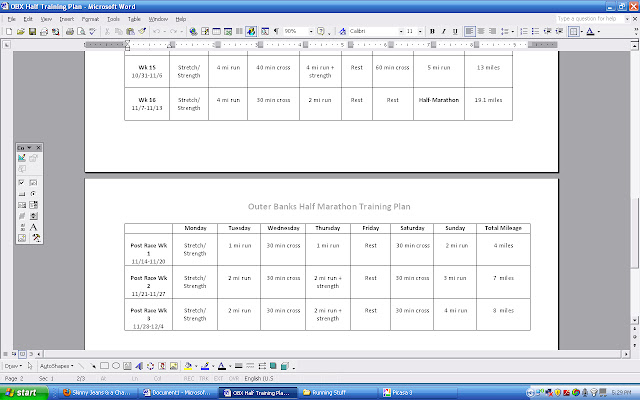Select the Format Painter brush
The width and height of the screenshot is (640, 400).
(x=142, y=31)
